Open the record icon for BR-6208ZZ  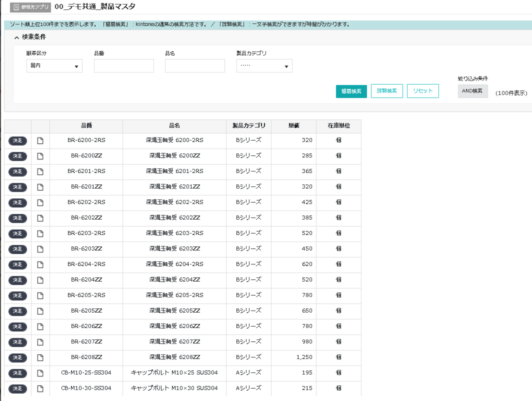point(40,357)
